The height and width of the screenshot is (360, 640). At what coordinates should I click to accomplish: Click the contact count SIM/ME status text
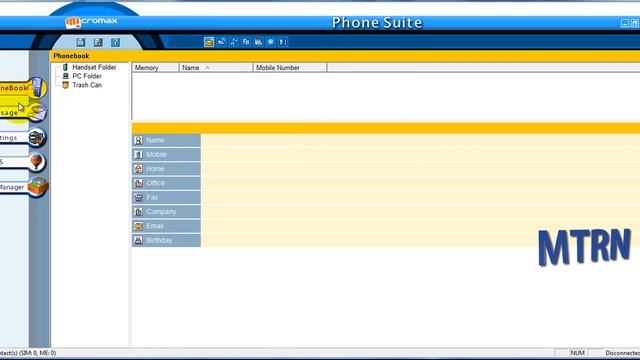coord(28,353)
